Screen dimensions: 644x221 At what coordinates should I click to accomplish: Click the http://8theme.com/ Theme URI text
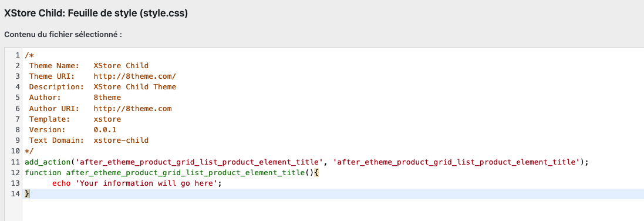(134, 76)
